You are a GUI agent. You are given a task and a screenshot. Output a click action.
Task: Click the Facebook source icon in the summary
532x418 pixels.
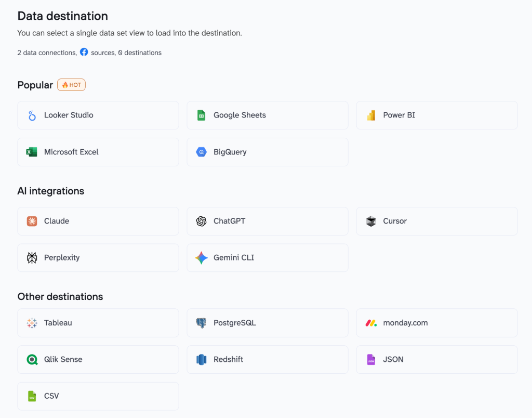click(x=84, y=52)
